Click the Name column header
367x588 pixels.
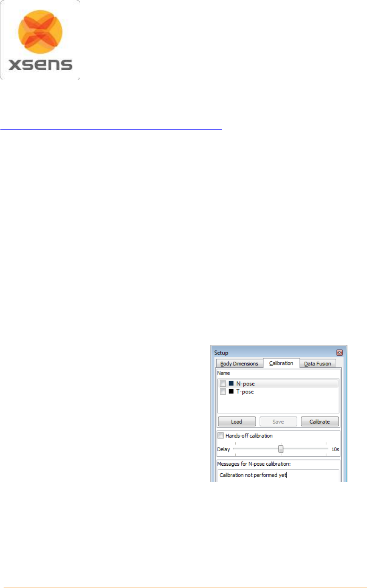click(224, 373)
